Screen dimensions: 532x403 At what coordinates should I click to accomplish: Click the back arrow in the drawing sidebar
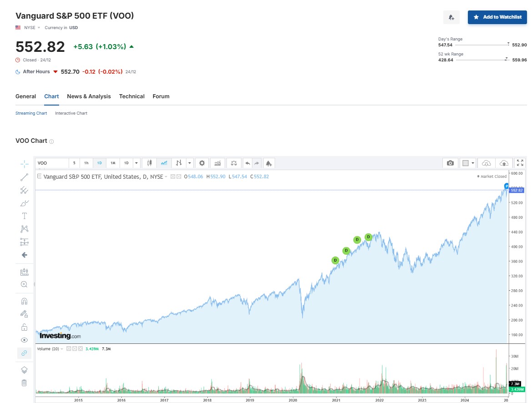coord(25,255)
